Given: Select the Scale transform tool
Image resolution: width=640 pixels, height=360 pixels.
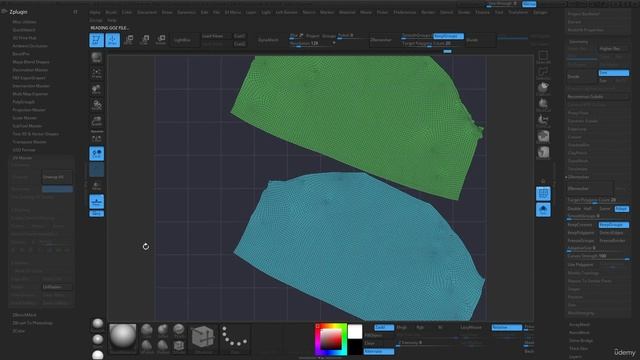Looking at the screenshot, I should tap(145, 40).
